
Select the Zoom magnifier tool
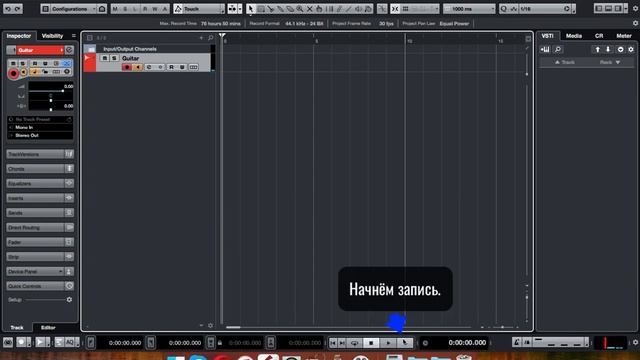coord(300,9)
